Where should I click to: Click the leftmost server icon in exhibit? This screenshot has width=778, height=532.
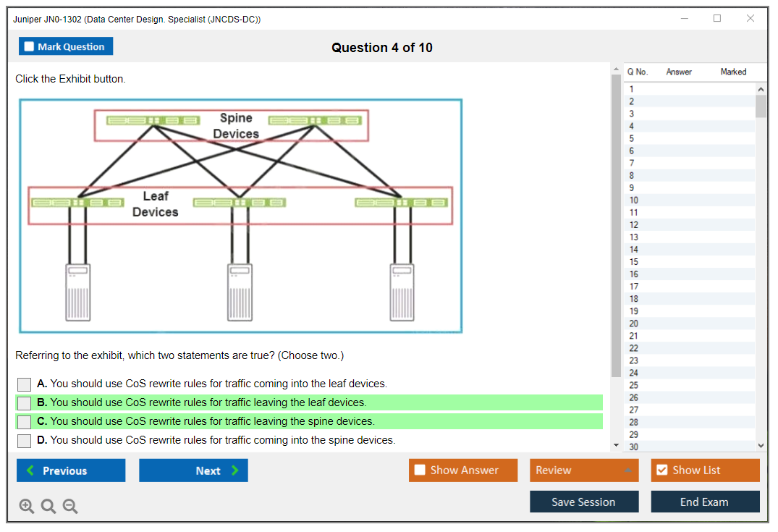tap(77, 291)
